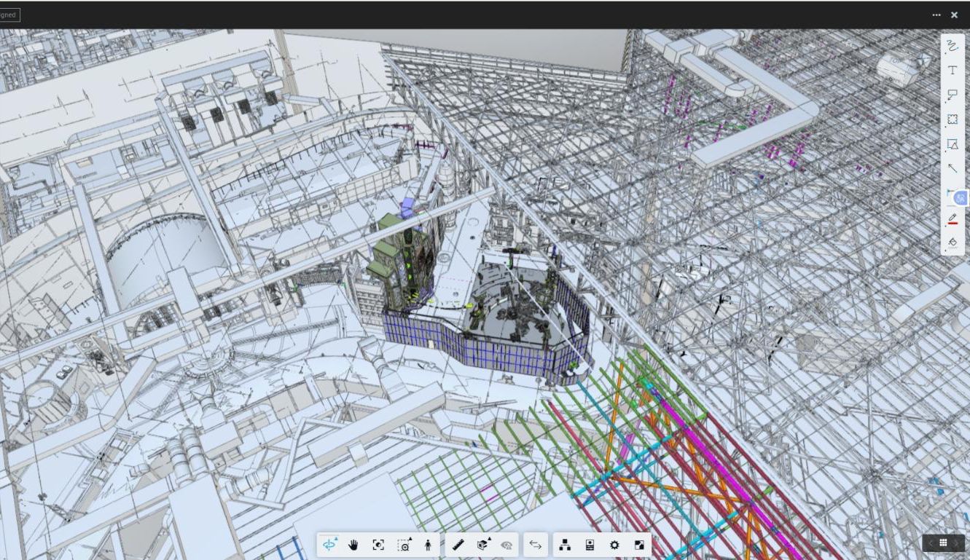
Task: Open the Model Browser tree icon
Action: pyautogui.click(x=565, y=545)
